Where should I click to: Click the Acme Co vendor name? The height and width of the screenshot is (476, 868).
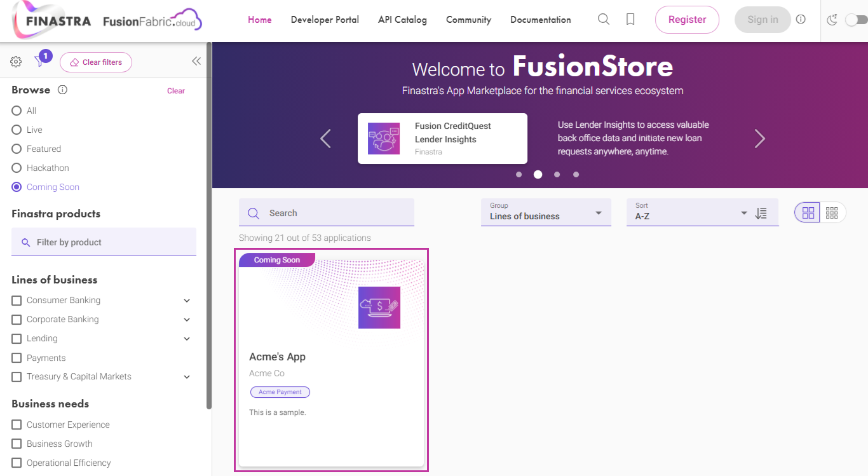point(267,373)
